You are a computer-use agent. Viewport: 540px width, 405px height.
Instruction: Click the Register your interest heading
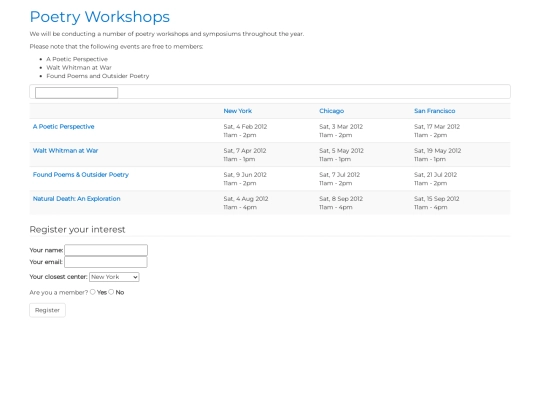pyautogui.click(x=77, y=230)
